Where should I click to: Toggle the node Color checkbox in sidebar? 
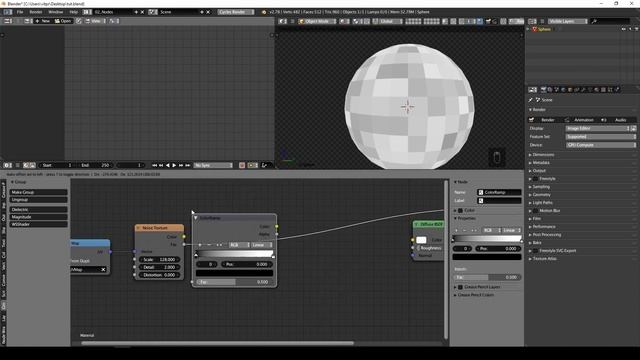click(460, 210)
